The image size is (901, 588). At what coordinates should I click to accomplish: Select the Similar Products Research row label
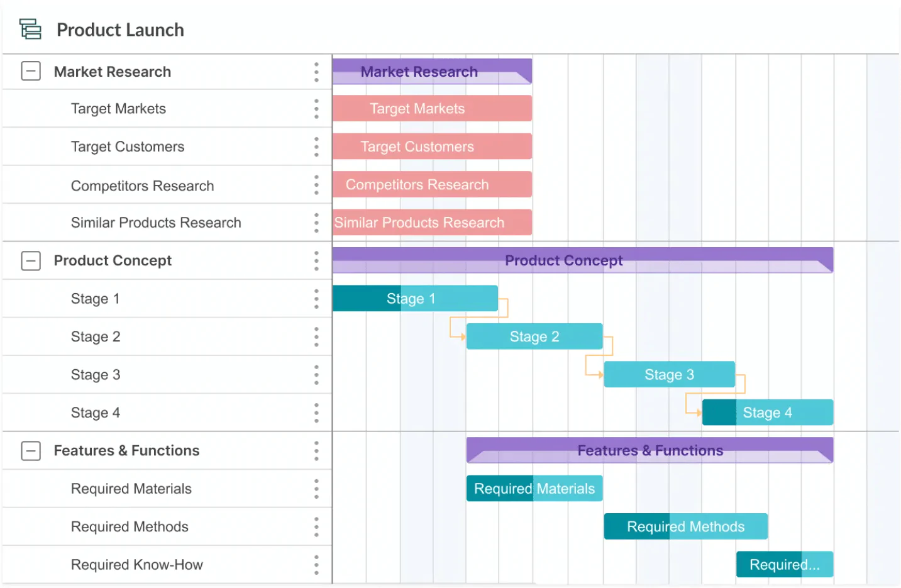tap(156, 223)
